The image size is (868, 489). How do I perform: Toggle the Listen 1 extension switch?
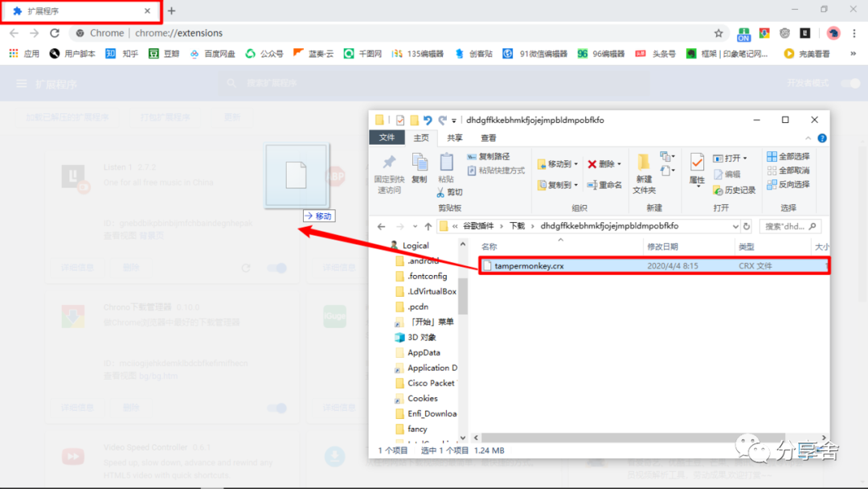point(276,268)
